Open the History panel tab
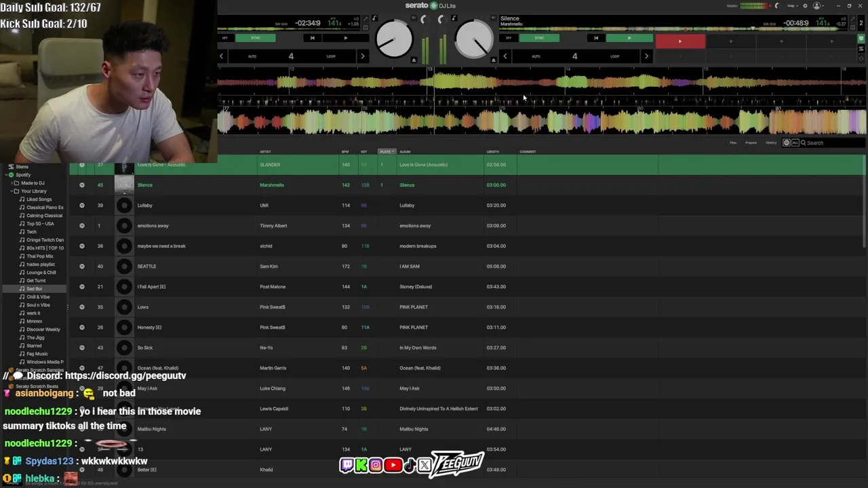 (771, 142)
